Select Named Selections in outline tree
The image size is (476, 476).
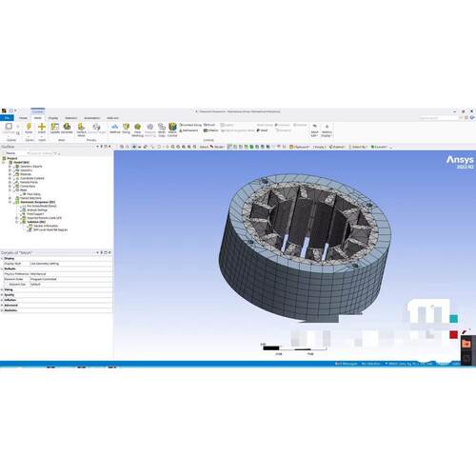tap(30, 198)
